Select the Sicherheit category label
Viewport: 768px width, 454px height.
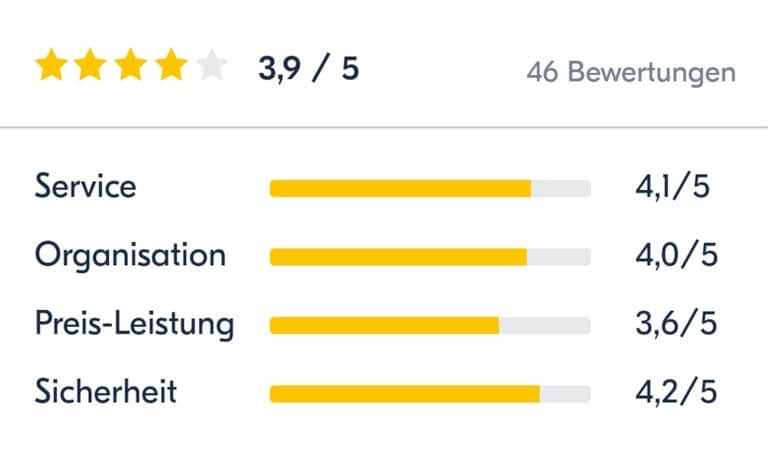click(106, 391)
